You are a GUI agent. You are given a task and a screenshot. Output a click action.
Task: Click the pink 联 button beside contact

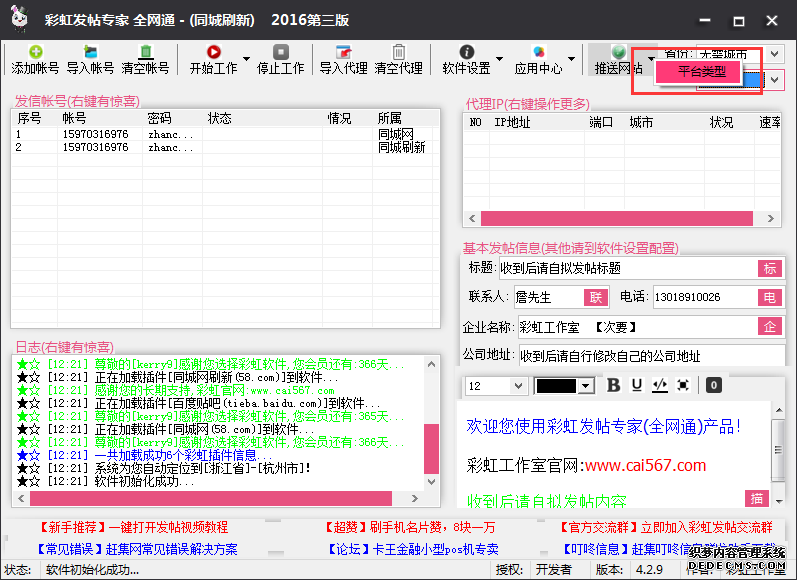(596, 297)
